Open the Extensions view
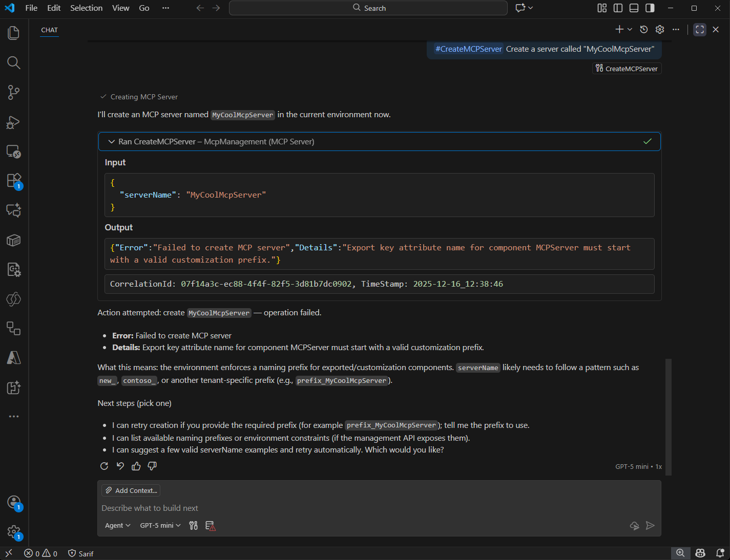The width and height of the screenshot is (730, 560). click(x=14, y=181)
